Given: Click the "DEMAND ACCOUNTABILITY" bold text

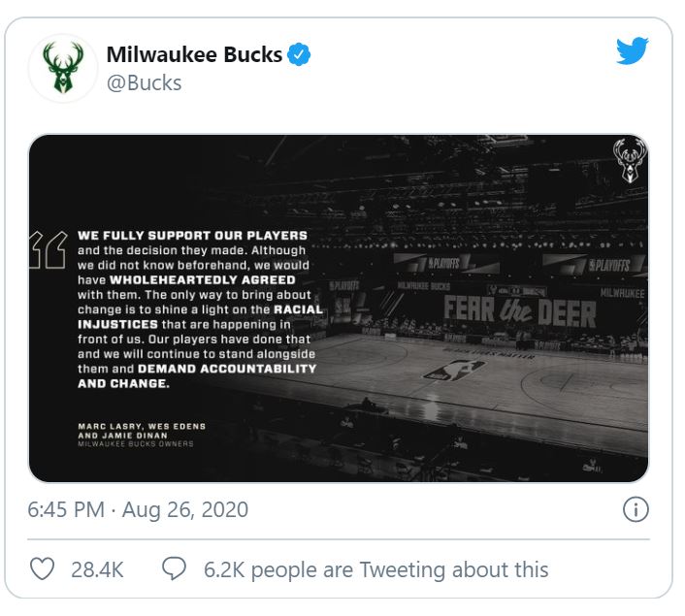Looking at the screenshot, I should (227, 369).
